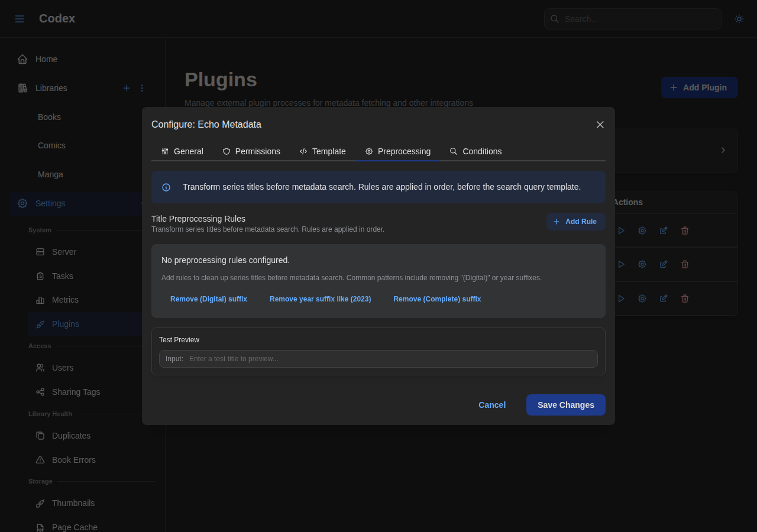Click the Search box in the header
Viewport: 757px width, 532px height.
[x=632, y=18]
